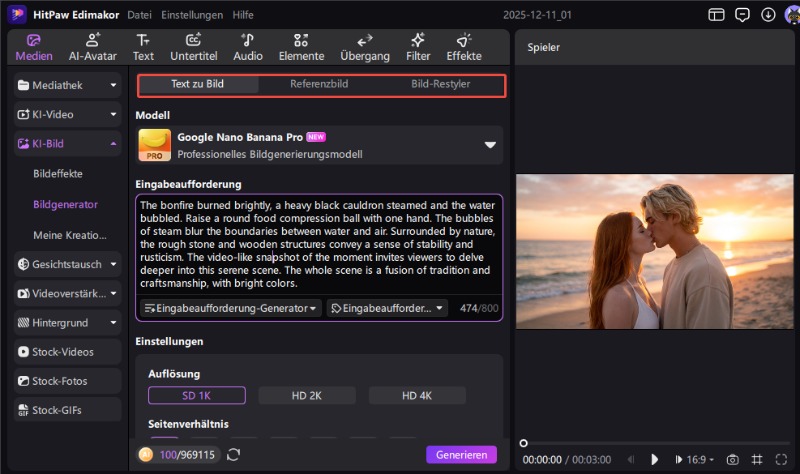Click the project name 2025-12-11_01
This screenshot has width=800, height=474.
(x=537, y=15)
